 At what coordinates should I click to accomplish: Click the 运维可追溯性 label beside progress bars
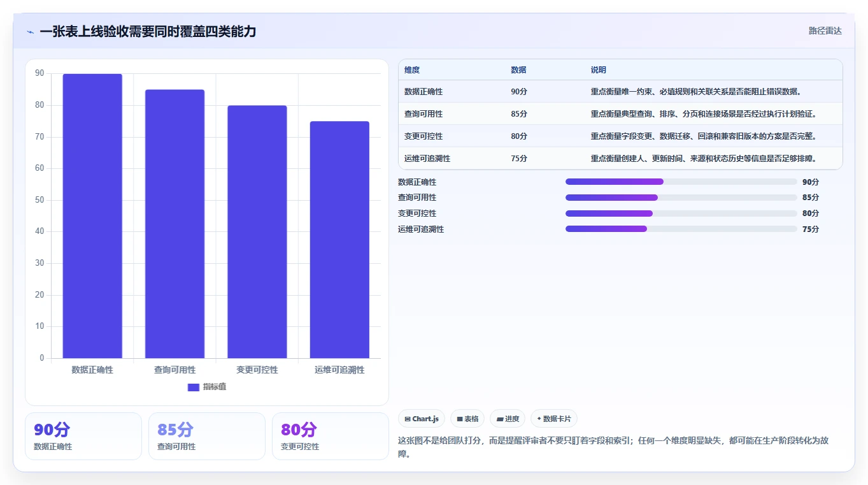(x=421, y=229)
